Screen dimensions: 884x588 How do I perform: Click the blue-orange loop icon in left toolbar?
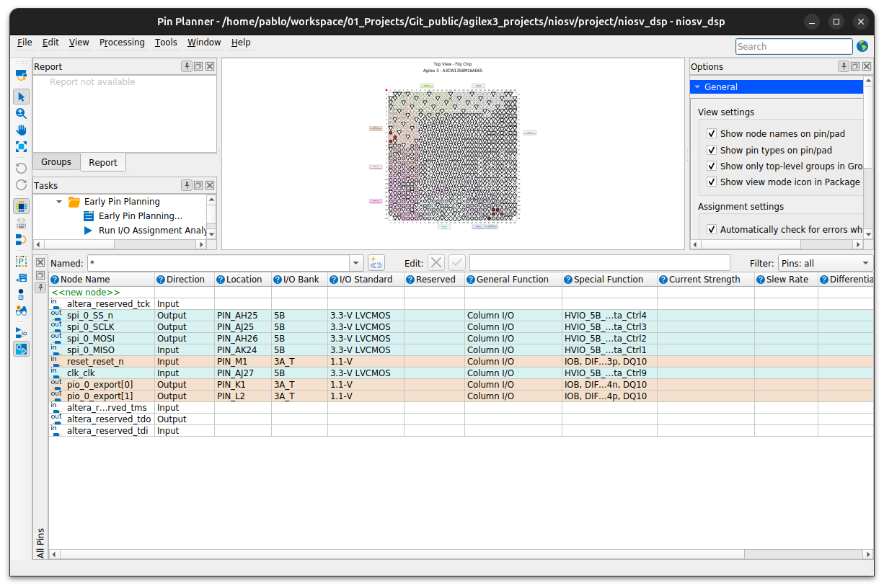click(x=21, y=240)
